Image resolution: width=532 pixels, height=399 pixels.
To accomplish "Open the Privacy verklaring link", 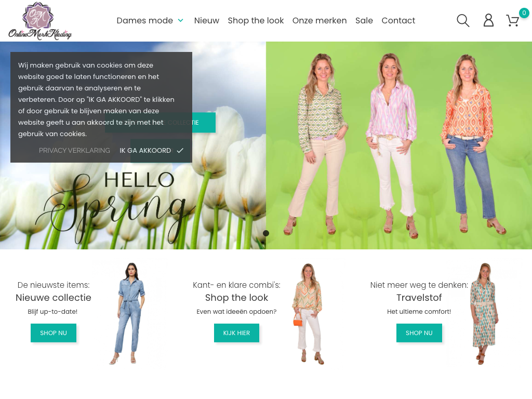I will click(74, 151).
